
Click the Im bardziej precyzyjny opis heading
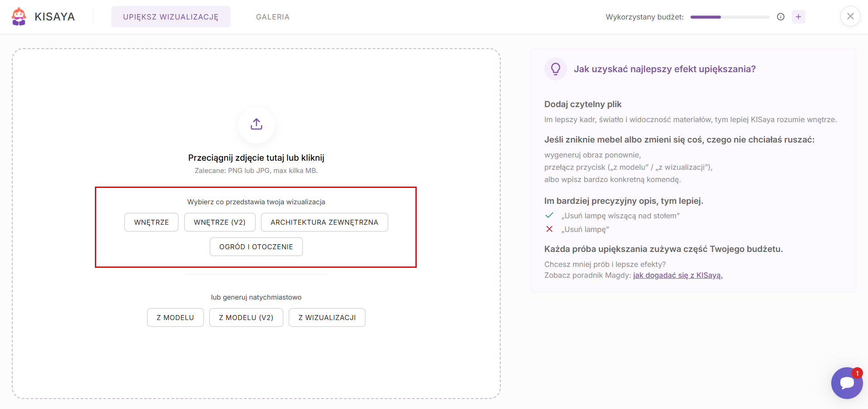coord(624,201)
